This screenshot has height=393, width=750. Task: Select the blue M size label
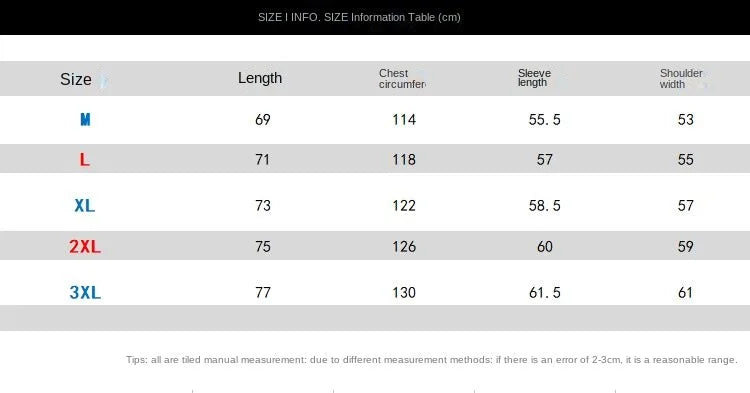pos(85,119)
